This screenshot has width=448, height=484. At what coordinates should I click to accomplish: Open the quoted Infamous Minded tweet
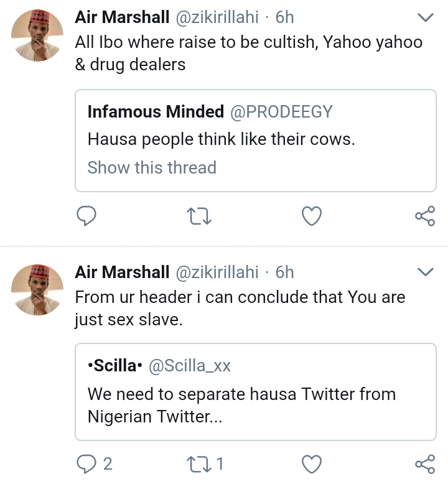tap(255, 140)
